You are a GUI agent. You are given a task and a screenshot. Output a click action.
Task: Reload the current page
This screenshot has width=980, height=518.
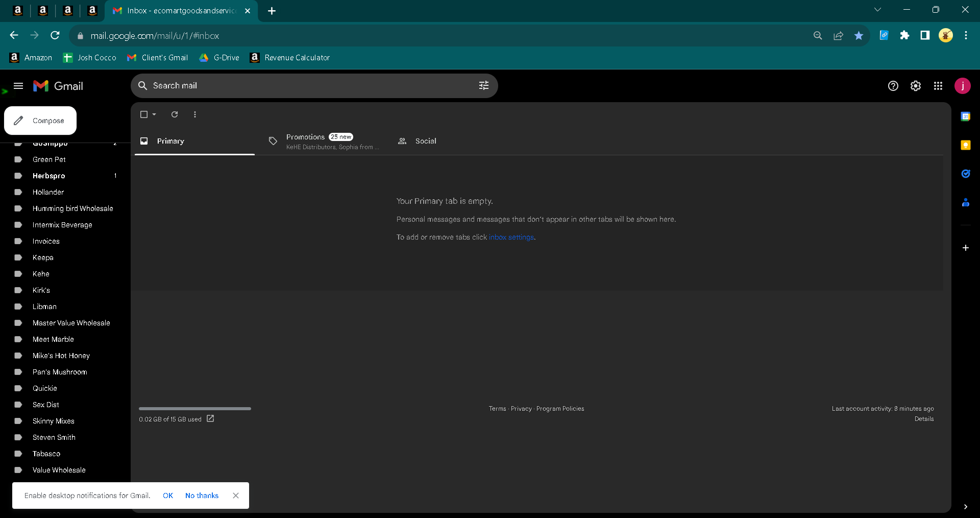[x=55, y=35]
